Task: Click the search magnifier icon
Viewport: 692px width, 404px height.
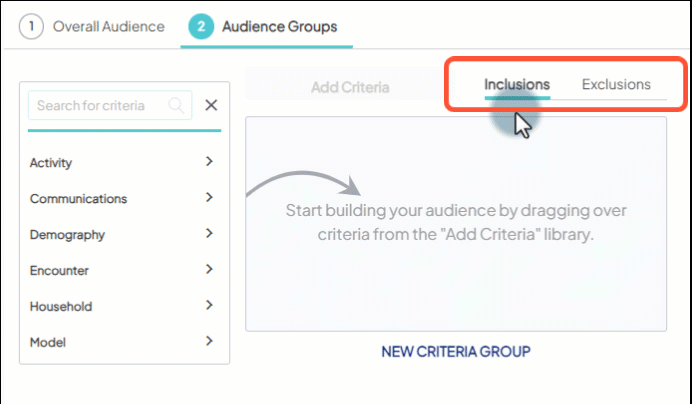Action: 176,106
